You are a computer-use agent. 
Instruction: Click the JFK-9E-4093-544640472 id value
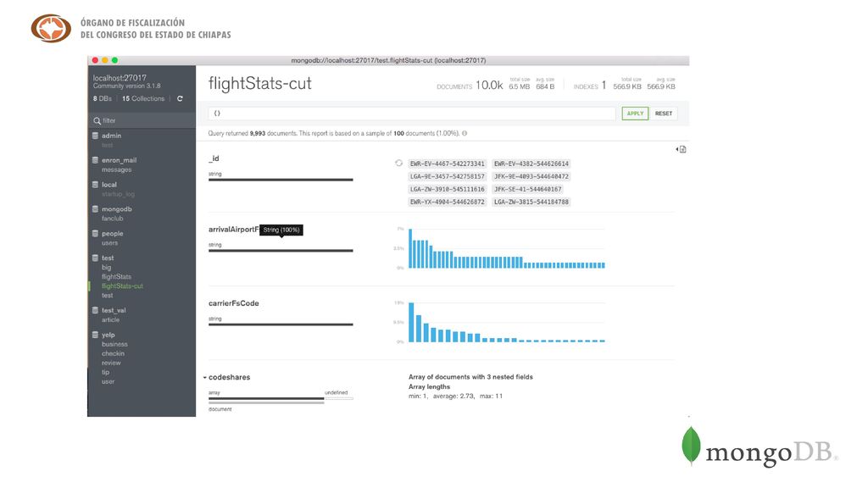(531, 176)
